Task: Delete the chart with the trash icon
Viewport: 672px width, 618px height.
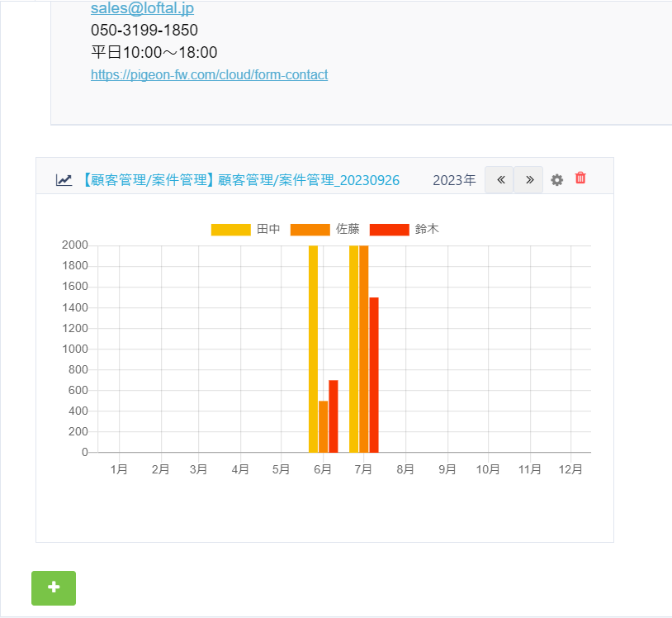Action: pyautogui.click(x=580, y=178)
